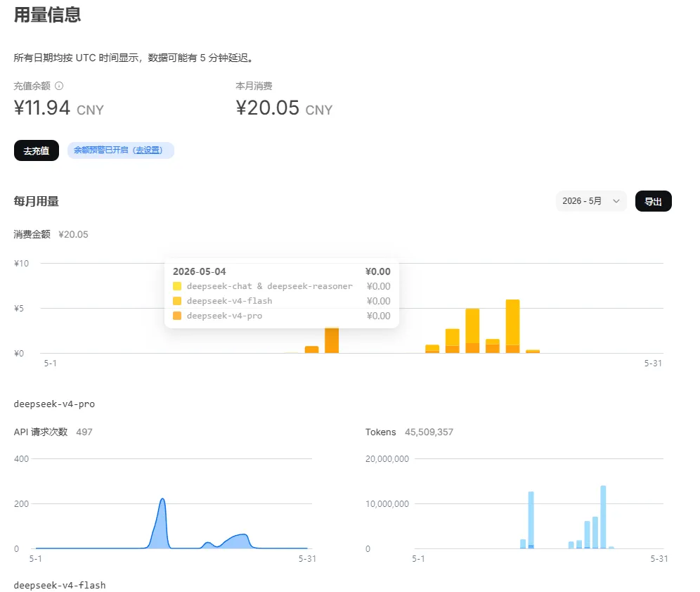700x592 pixels.
Task: Click the yellow deepseek-chat & deepseek-reasoner legend swatch
Action: point(177,286)
